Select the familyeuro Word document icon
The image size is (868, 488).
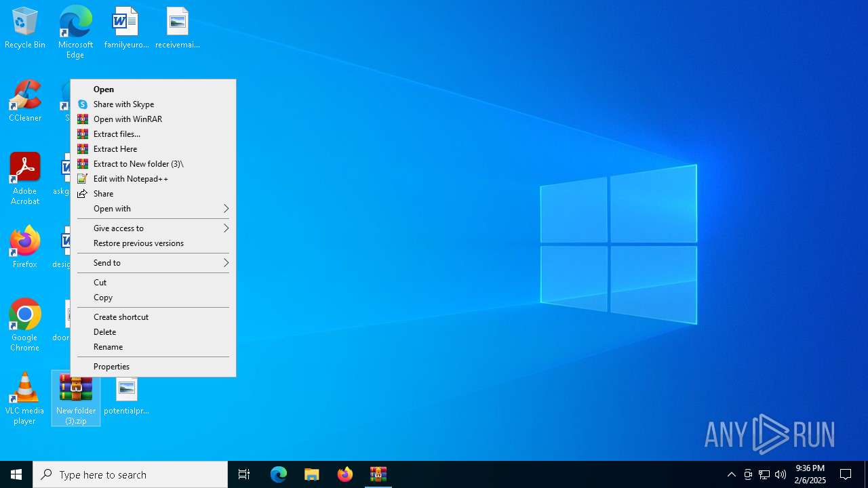[126, 28]
